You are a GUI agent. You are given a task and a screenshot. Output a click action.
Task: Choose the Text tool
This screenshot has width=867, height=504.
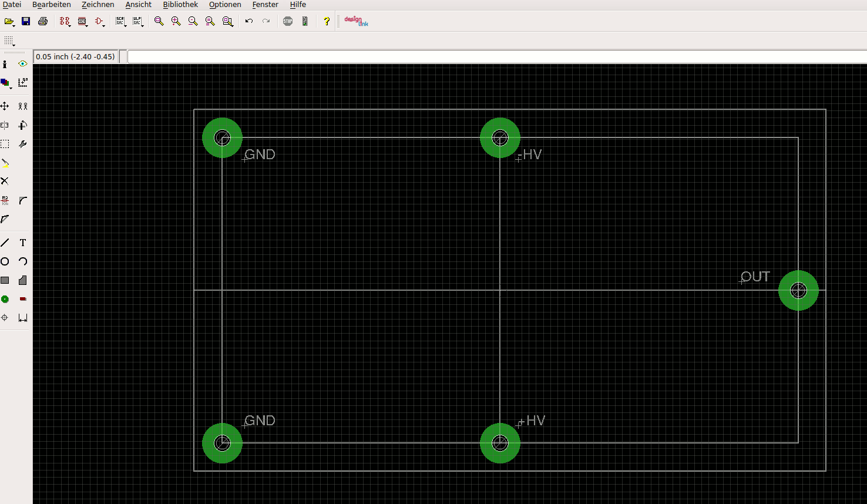pos(23,243)
